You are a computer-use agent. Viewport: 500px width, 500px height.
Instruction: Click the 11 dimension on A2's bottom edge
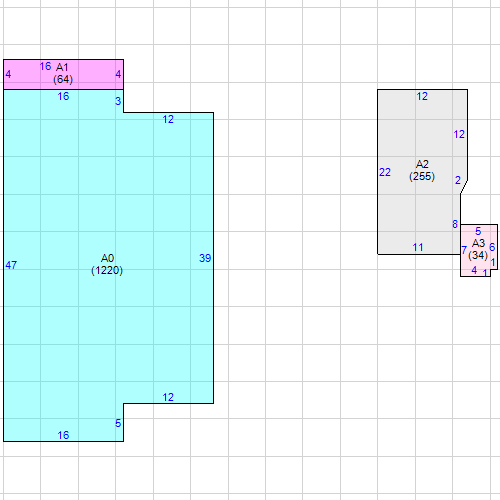[x=418, y=247]
